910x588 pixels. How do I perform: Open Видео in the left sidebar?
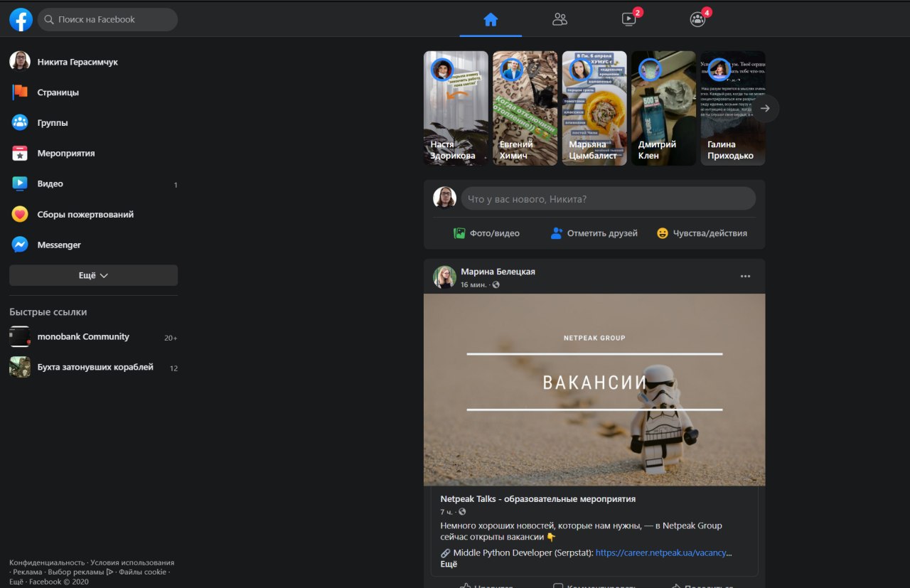tap(93, 184)
